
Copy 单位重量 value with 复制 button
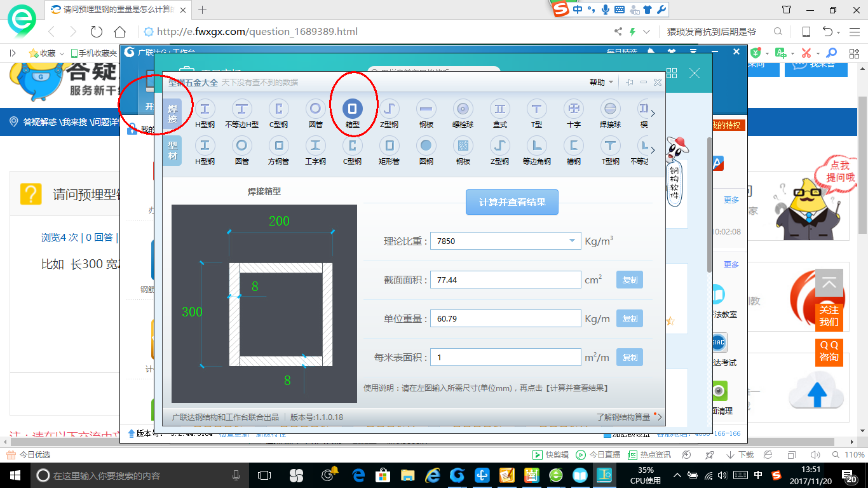point(630,318)
